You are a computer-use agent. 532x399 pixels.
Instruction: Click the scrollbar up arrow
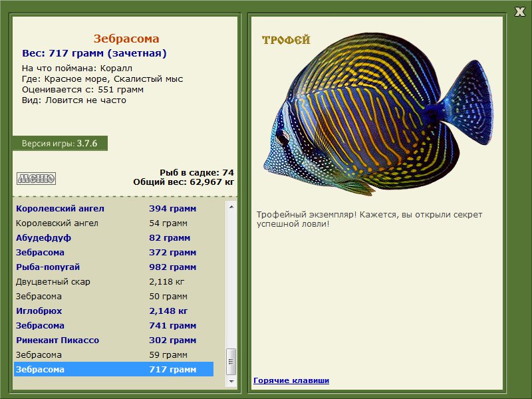pos(231,207)
